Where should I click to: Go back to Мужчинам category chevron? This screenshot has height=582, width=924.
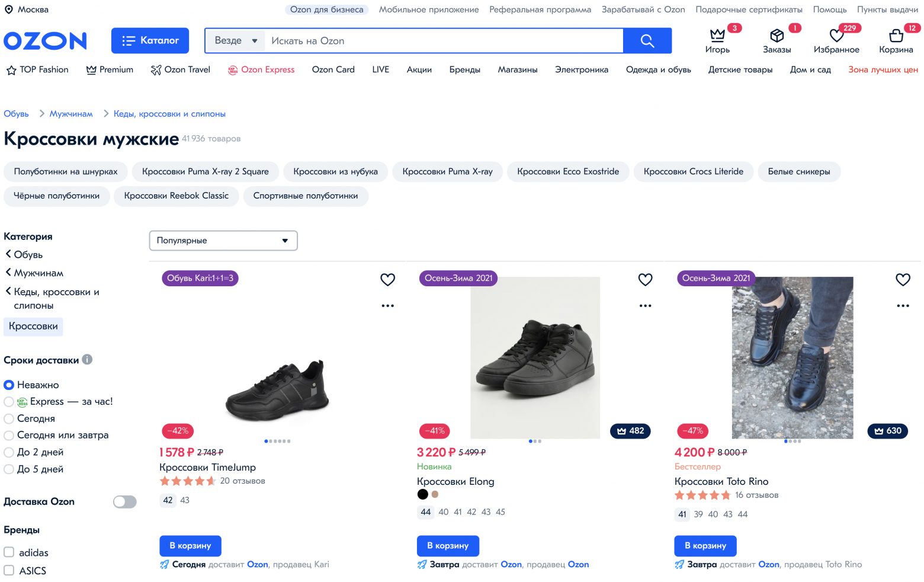(x=8, y=273)
